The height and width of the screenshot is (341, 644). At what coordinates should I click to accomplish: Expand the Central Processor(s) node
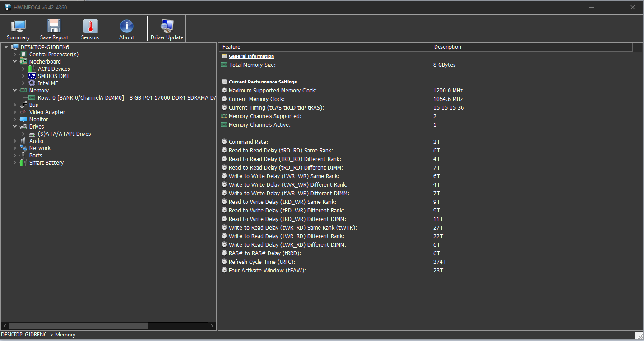[14, 54]
